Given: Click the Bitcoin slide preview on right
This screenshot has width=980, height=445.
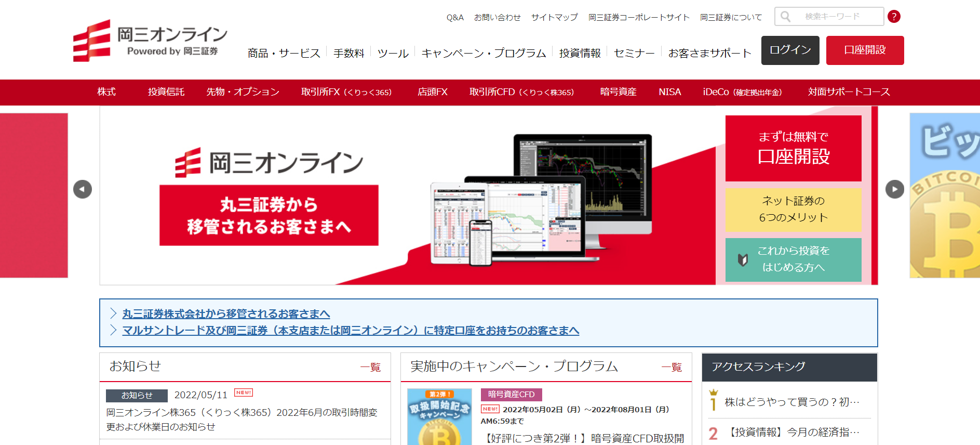Looking at the screenshot, I should click(x=945, y=195).
